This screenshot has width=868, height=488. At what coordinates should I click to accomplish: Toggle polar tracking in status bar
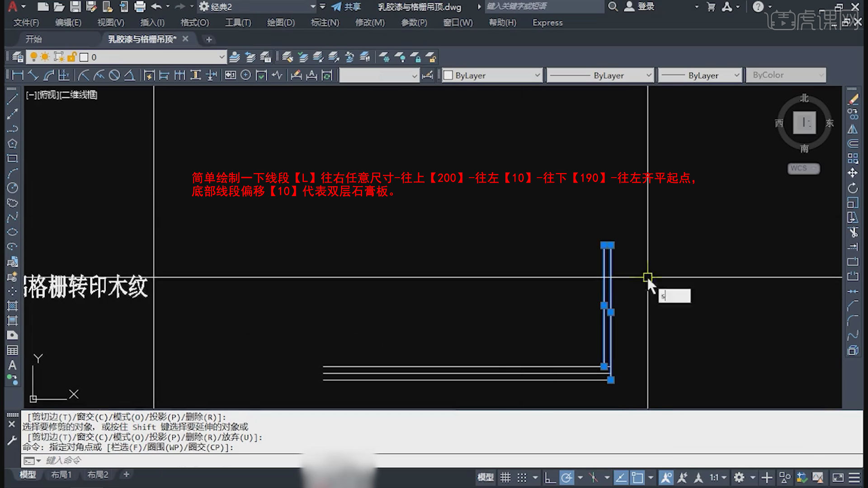(x=566, y=478)
